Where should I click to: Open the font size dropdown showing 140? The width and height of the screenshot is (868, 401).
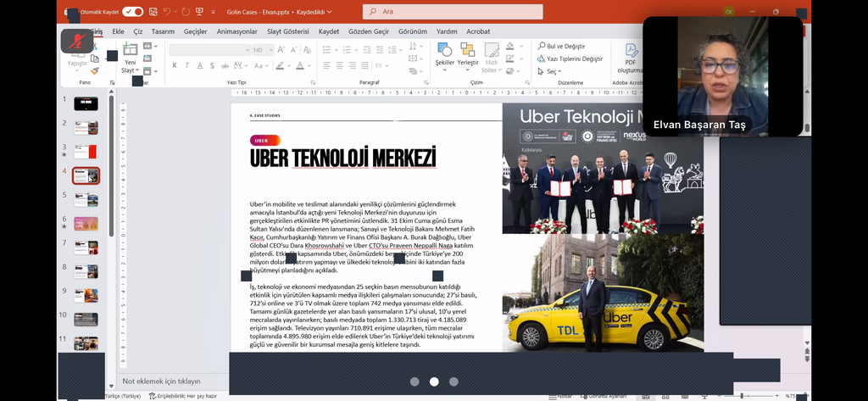[269, 50]
